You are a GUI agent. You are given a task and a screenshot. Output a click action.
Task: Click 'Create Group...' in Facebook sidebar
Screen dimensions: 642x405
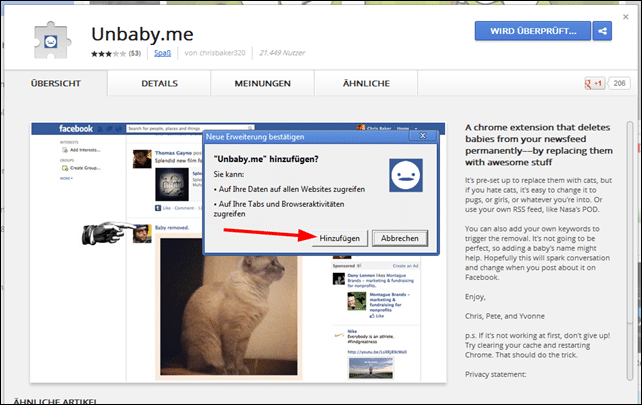pos(85,168)
